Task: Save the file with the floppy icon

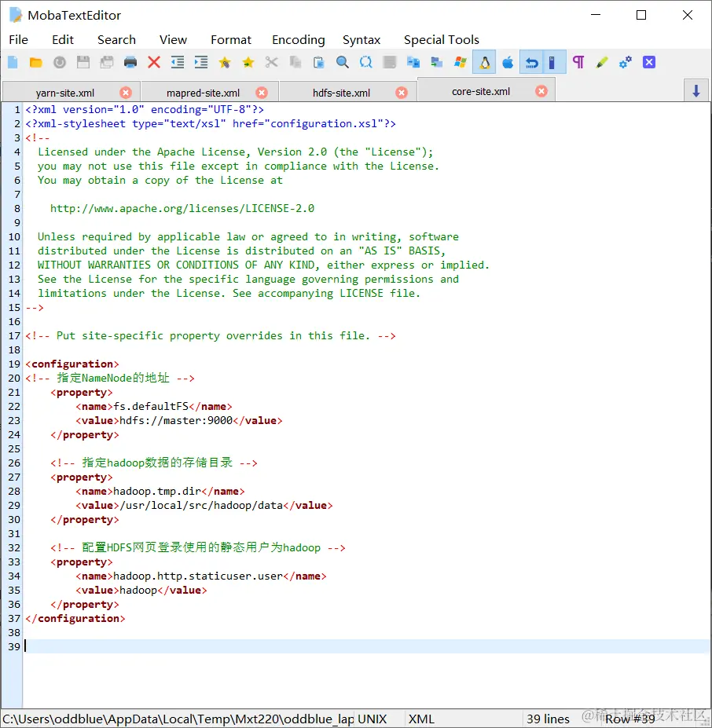Action: tap(83, 62)
